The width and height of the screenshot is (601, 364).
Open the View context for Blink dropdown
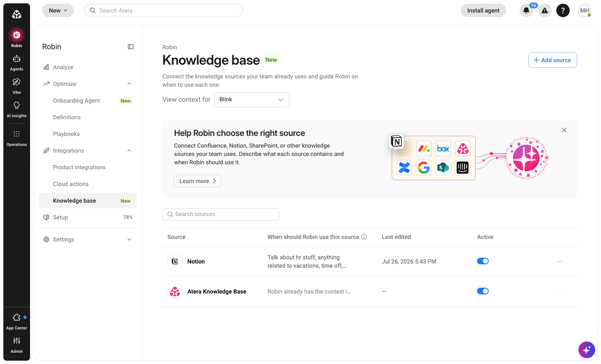[x=252, y=100]
